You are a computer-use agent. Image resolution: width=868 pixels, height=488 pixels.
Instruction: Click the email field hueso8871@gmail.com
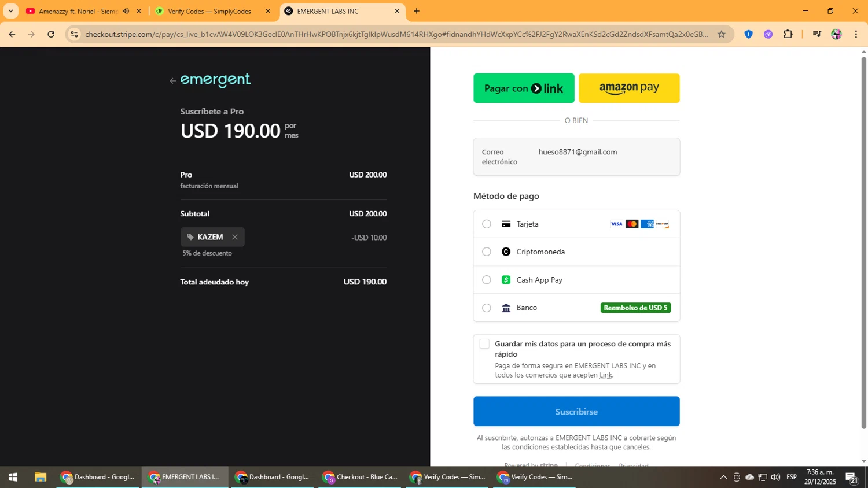click(576, 157)
